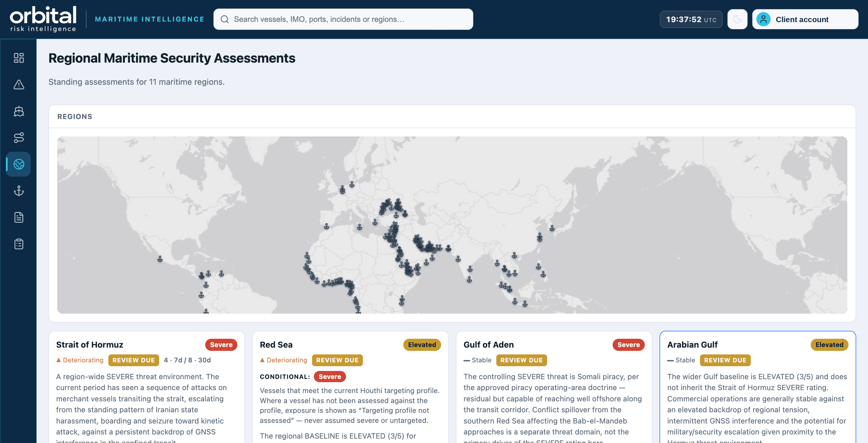Click the conditional Severe badge in Red Sea
This screenshot has height=443, width=868.
point(329,377)
